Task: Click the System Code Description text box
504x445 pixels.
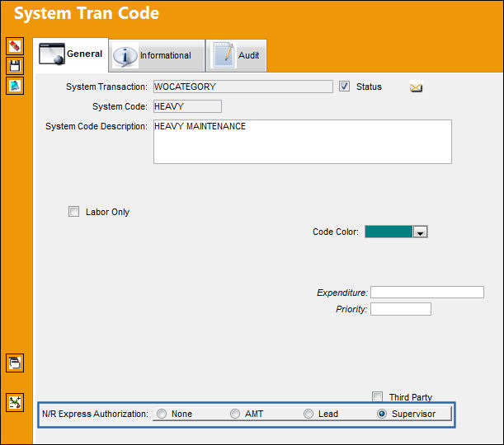Action: [303, 142]
